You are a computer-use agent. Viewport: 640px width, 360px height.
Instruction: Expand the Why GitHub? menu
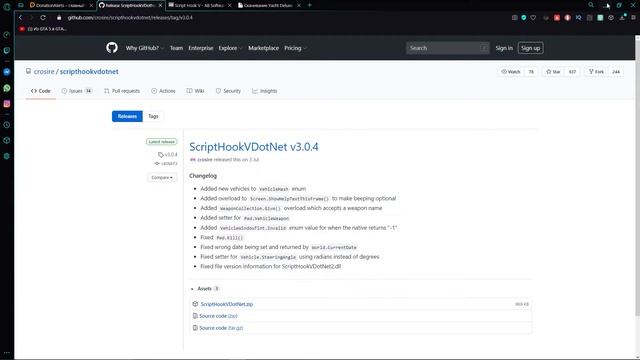click(144, 48)
